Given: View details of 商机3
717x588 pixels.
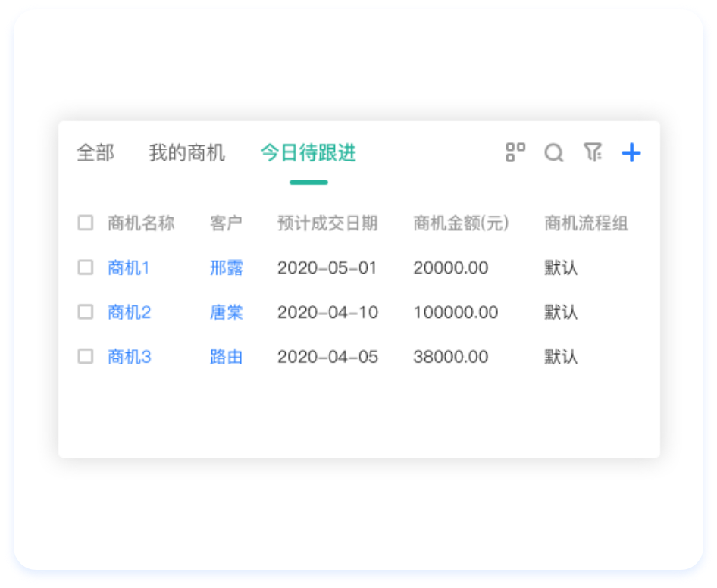Looking at the screenshot, I should coord(129,357).
